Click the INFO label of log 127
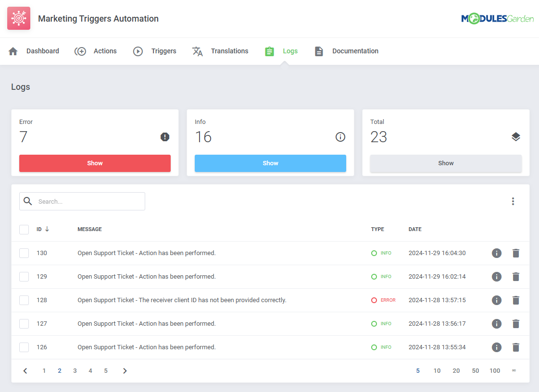This screenshot has width=539, height=392. (386, 324)
